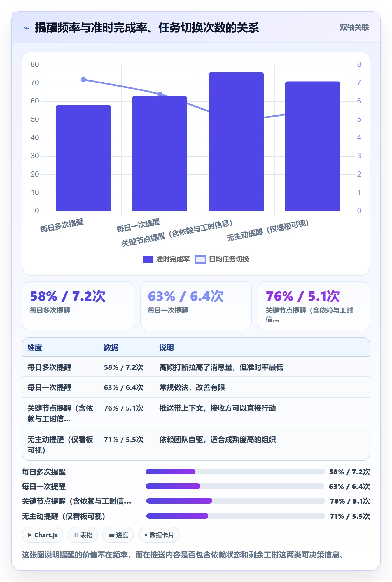
Task: Click the 数据 column header
Action: pos(111,348)
